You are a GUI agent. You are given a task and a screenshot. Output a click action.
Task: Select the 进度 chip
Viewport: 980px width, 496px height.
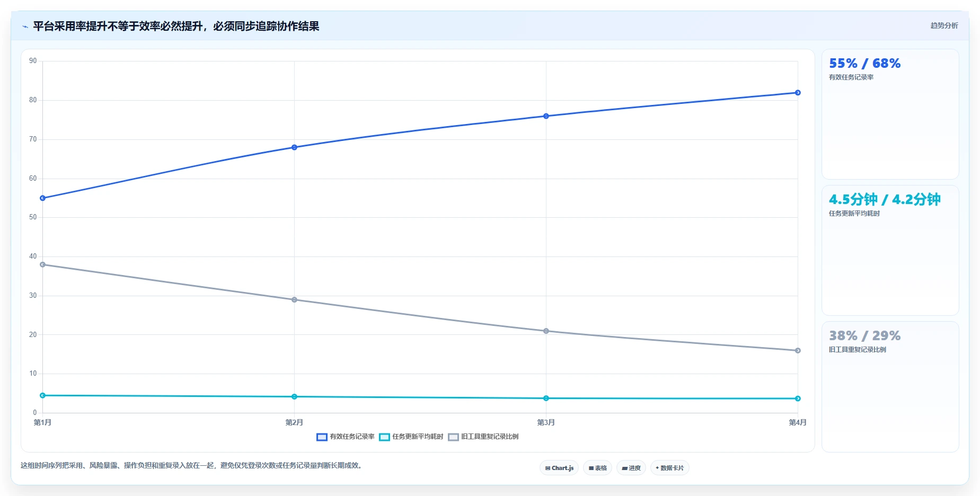(x=631, y=468)
